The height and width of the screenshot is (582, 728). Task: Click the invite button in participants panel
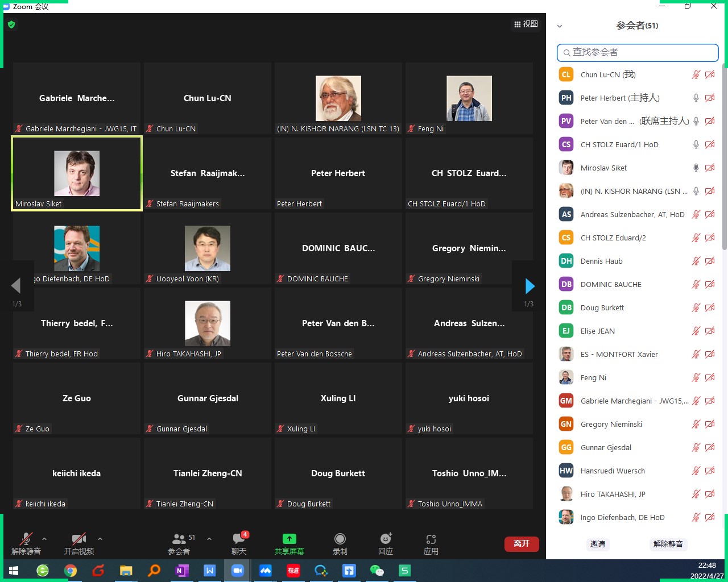click(598, 544)
